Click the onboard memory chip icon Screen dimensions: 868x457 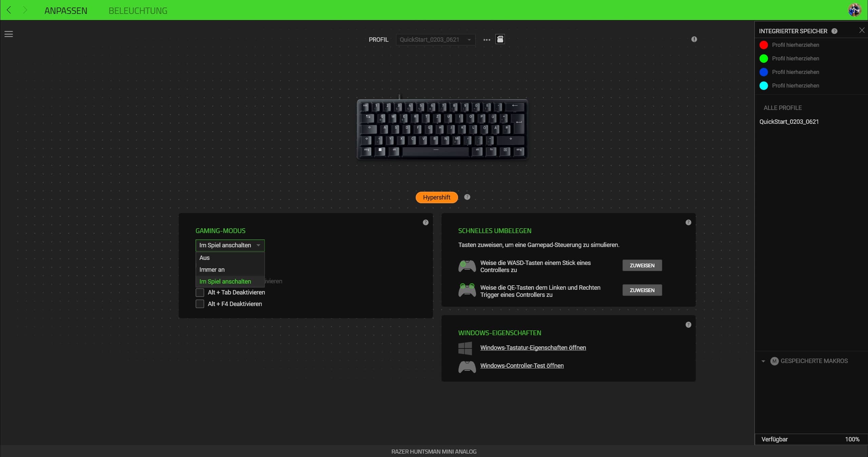(x=500, y=39)
